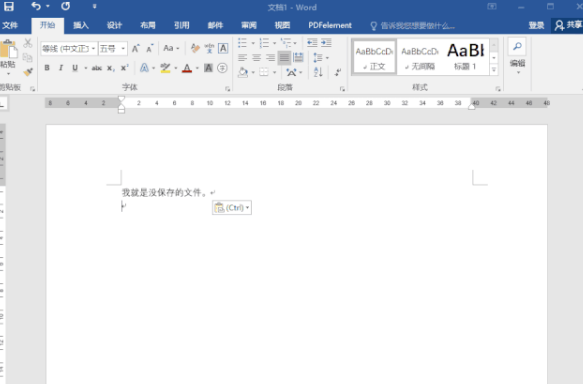
Task: Activate the Format Painter brush
Action: [28, 72]
